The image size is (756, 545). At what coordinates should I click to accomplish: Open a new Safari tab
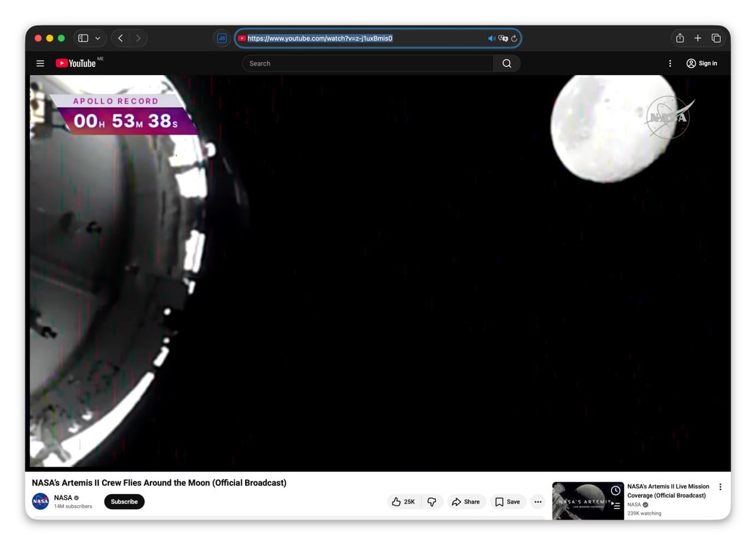click(x=697, y=38)
